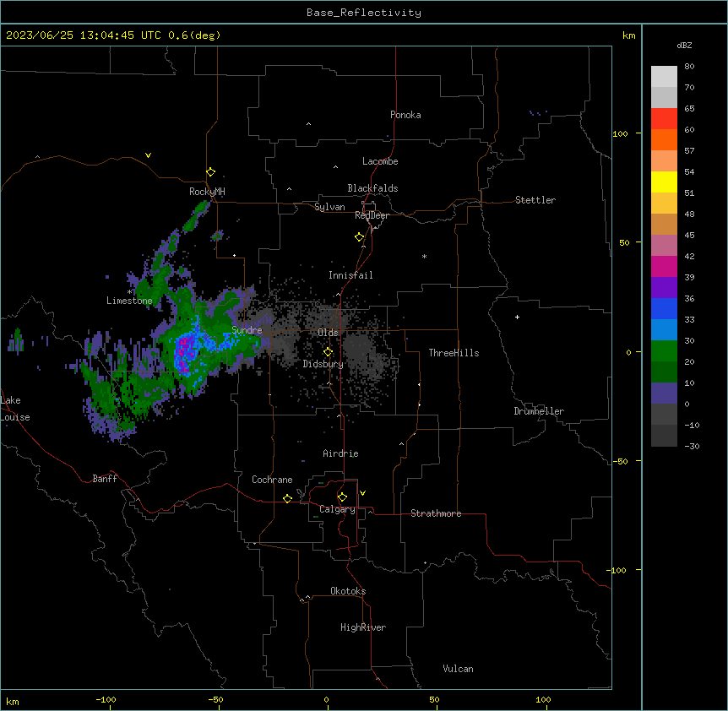Click the white asterisk marker east of Innisfail
Screen dimensions: 728x711
(424, 256)
